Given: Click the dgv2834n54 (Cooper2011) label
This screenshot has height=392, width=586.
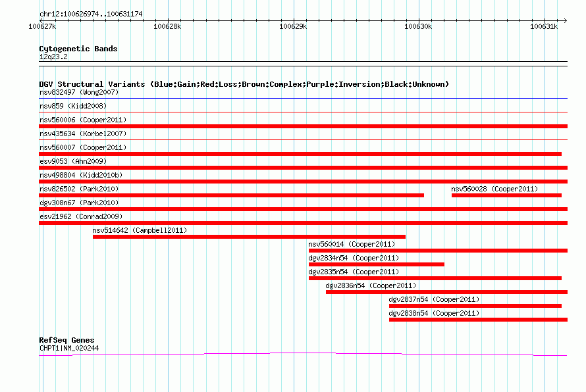Looking at the screenshot, I should [x=354, y=258].
